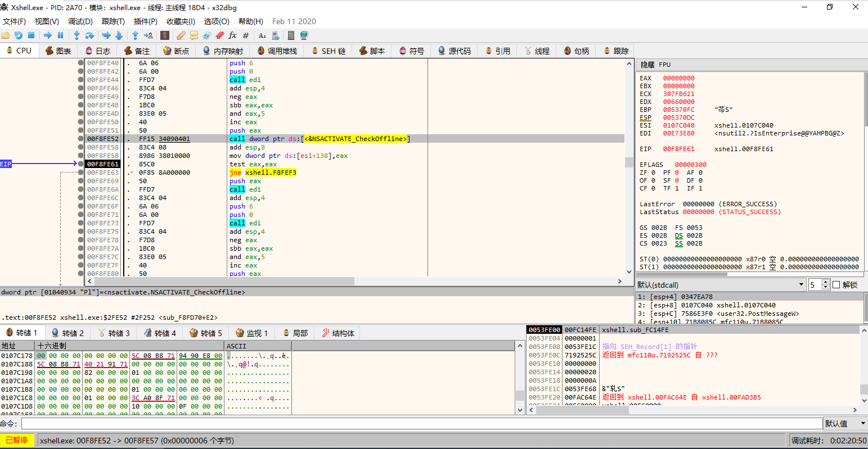Image resolution: width=868 pixels, height=449 pixels.
Task: Open the Scylla plugin icon
Action: [x=165, y=35]
